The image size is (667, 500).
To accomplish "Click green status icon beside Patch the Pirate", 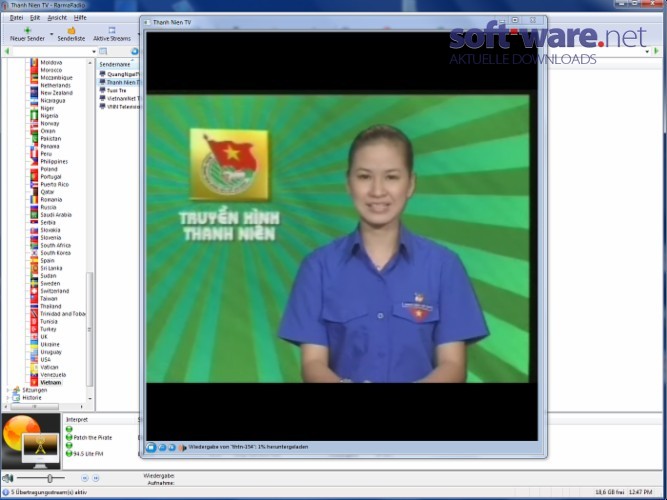I will click(69, 437).
